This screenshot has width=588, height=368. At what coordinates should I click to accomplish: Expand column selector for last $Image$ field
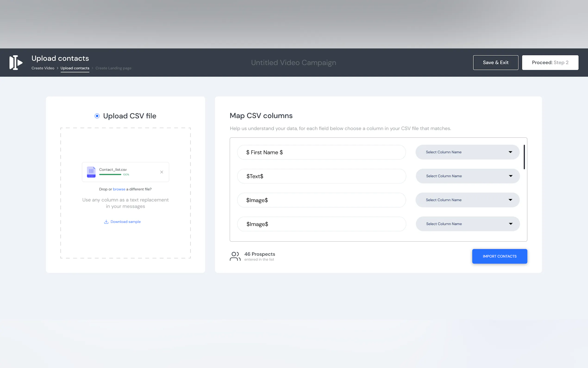point(467,224)
